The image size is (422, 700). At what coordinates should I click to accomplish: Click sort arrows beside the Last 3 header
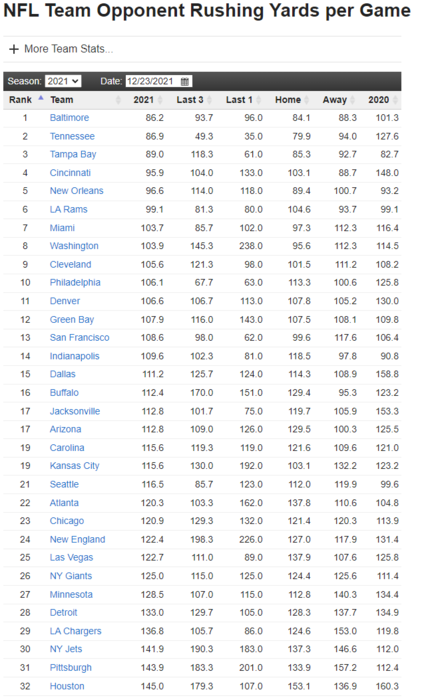coord(210,100)
